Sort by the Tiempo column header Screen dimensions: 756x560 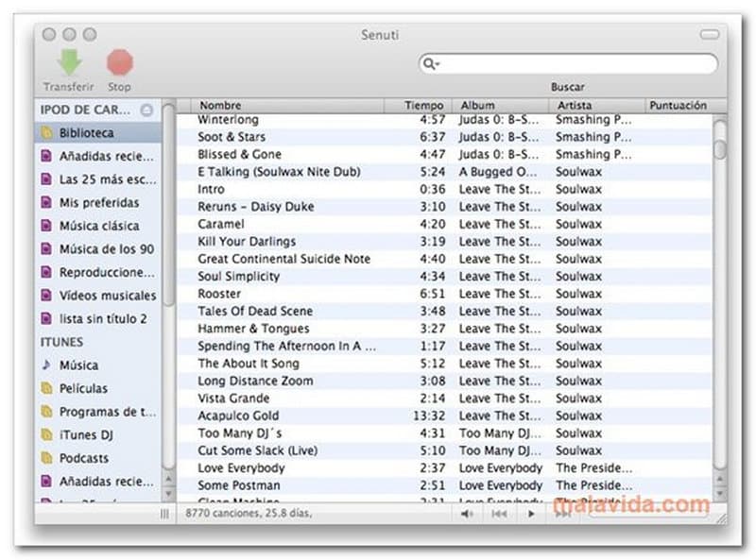coord(423,106)
